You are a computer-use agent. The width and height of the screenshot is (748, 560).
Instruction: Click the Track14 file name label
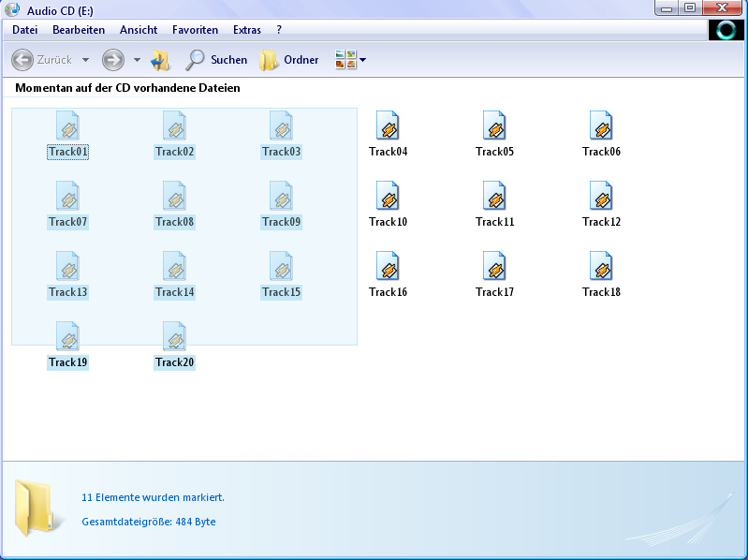175,292
